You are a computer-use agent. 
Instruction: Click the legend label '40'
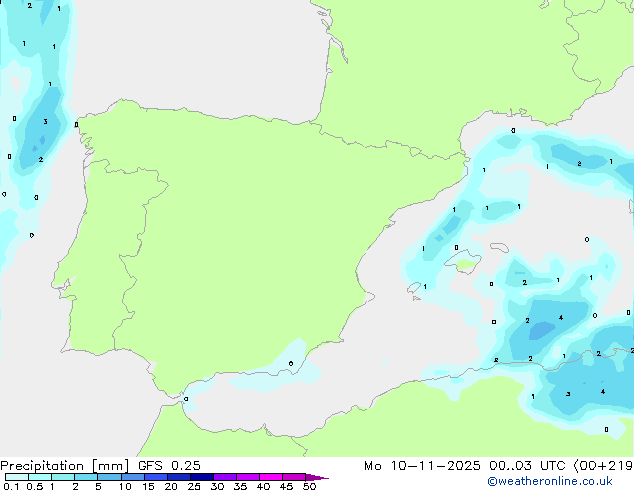pyautogui.click(x=263, y=486)
